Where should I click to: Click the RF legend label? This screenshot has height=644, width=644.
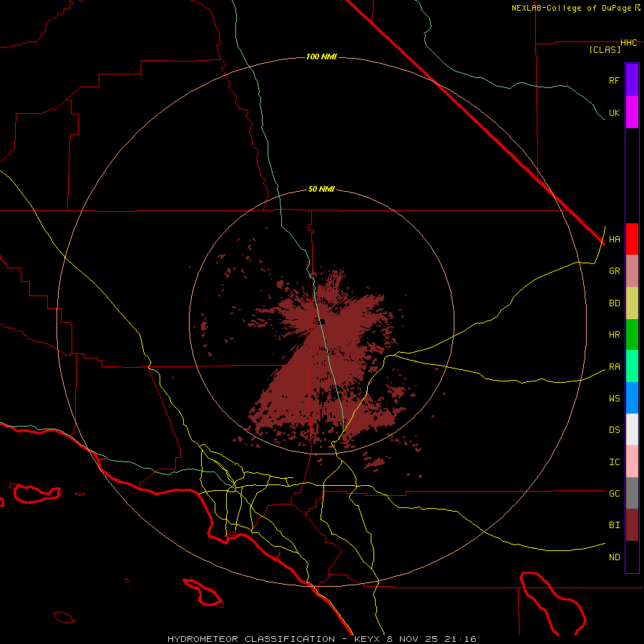[x=614, y=80]
